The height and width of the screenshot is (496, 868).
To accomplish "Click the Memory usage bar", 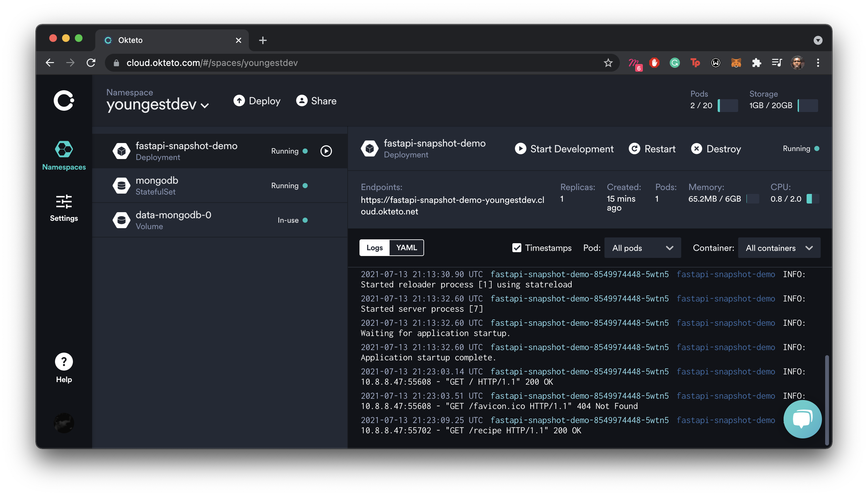I will 753,199.
